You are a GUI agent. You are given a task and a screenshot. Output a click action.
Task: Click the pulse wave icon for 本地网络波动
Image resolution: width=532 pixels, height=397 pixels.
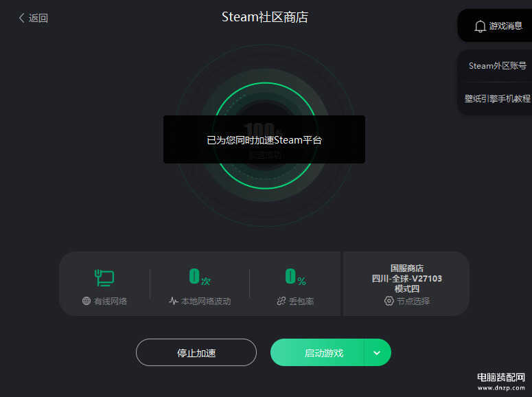174,301
